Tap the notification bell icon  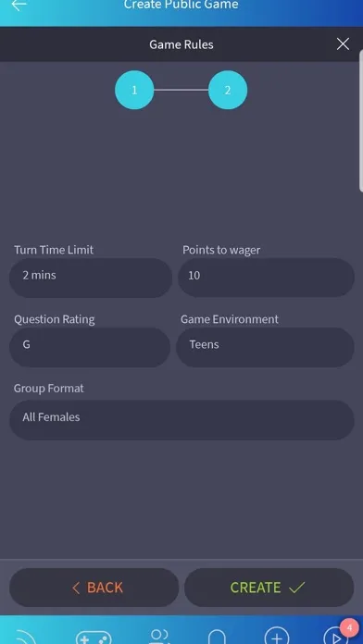tap(217, 638)
